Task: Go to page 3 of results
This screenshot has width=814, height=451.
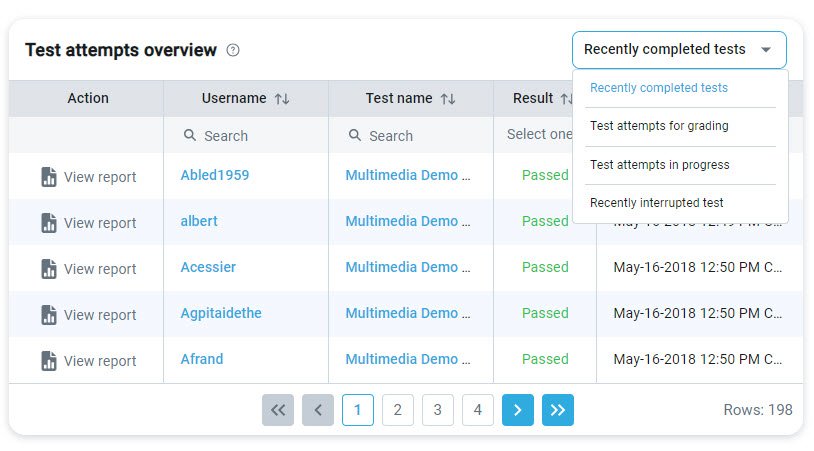Action: 438,409
